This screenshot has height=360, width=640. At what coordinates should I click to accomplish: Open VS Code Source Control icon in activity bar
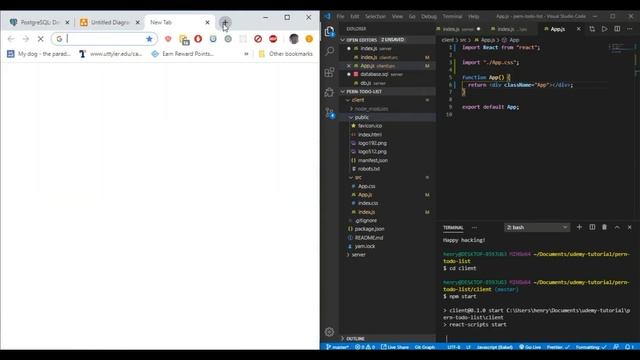[x=329, y=112]
